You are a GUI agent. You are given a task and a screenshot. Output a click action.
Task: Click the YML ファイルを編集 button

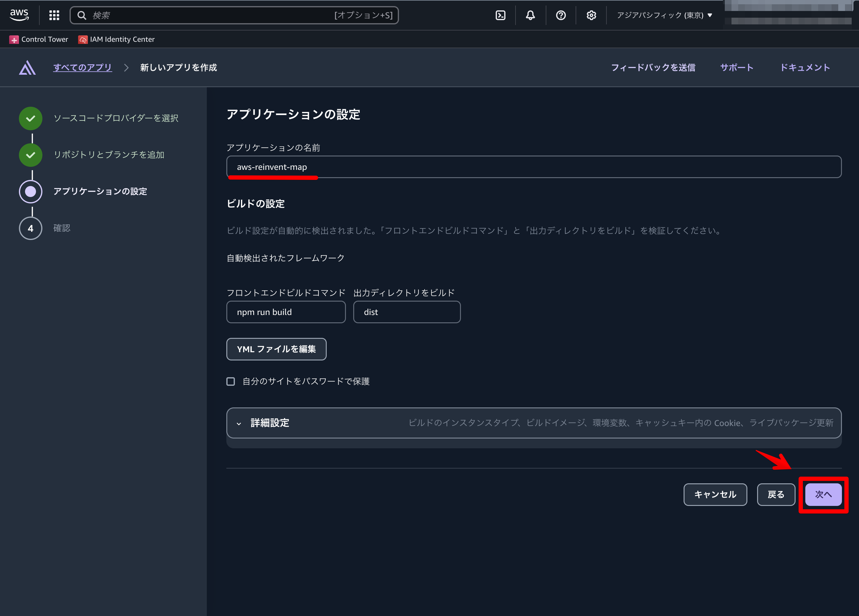click(x=276, y=349)
